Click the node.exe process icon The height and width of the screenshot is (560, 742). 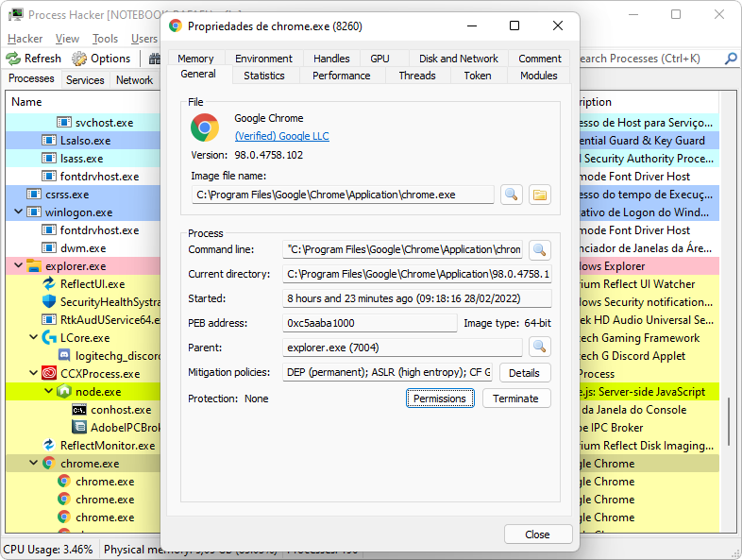(64, 392)
